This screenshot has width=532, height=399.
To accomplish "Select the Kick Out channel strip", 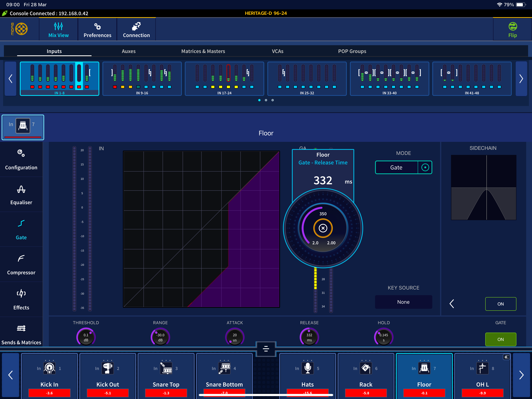I will click(108, 376).
